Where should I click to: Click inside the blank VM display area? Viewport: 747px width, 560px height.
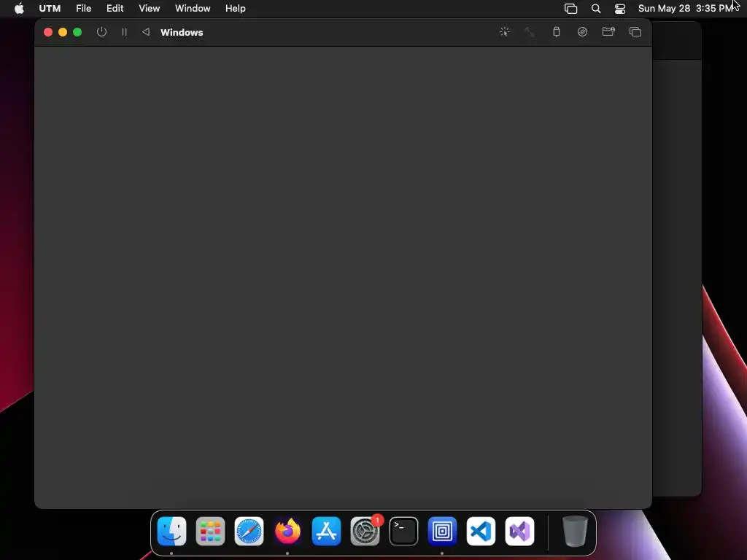(x=343, y=277)
